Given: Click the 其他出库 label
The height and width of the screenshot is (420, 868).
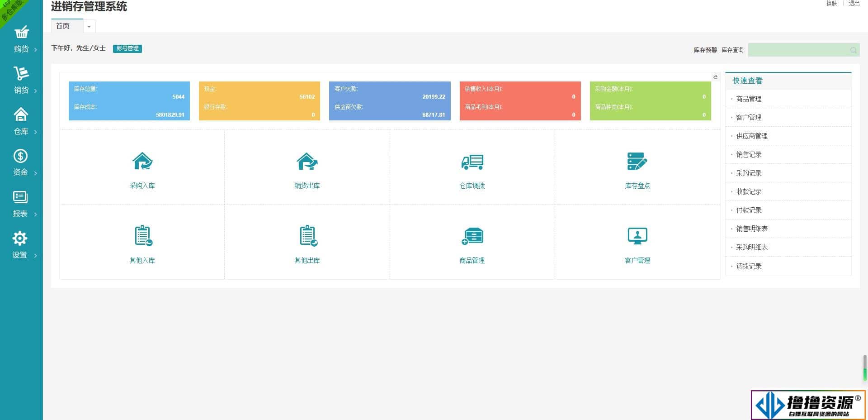Looking at the screenshot, I should tap(307, 260).
